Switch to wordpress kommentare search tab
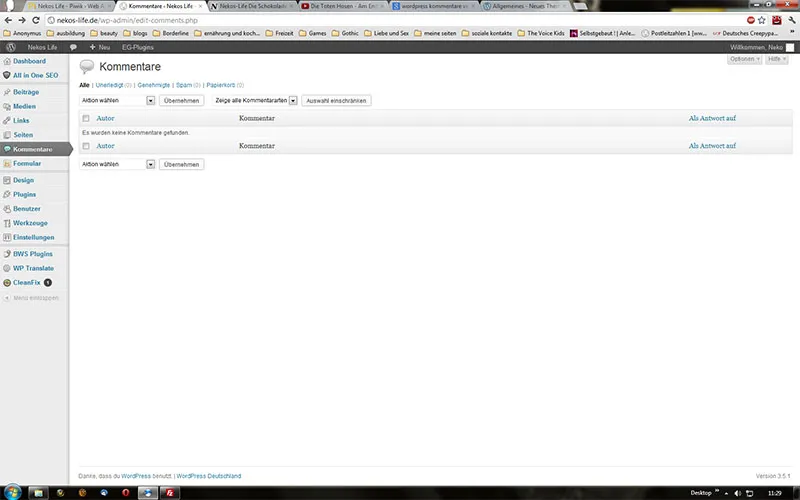This screenshot has width=800, height=500. coord(435,6)
